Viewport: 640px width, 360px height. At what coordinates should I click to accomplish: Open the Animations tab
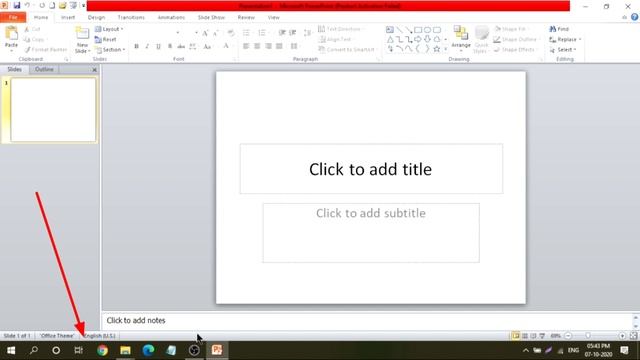click(x=171, y=18)
